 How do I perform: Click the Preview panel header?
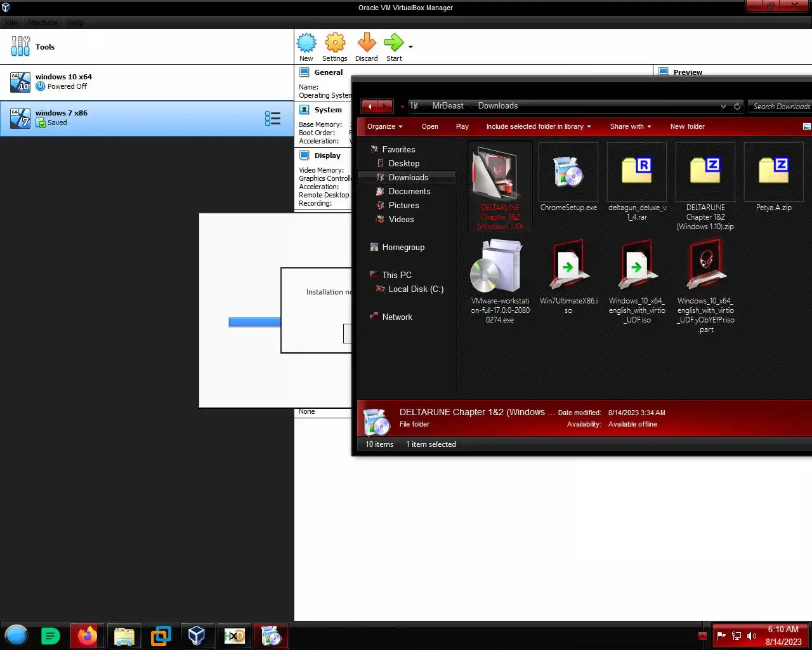[x=688, y=72]
